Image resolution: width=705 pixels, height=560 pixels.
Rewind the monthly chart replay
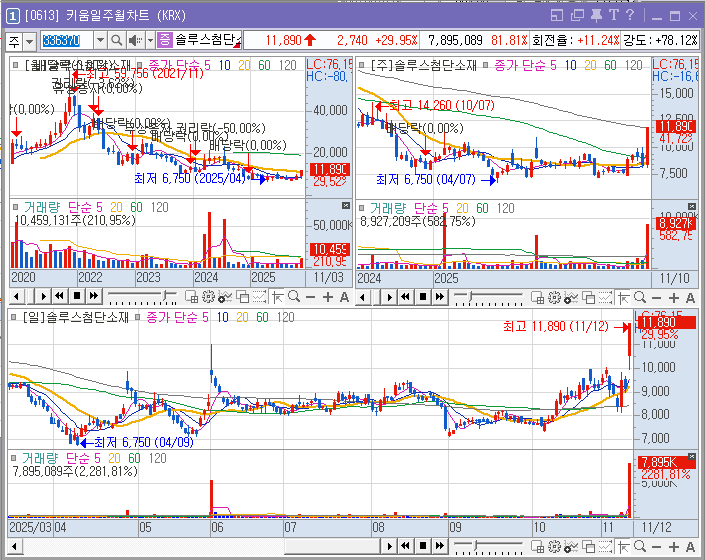tap(59, 296)
